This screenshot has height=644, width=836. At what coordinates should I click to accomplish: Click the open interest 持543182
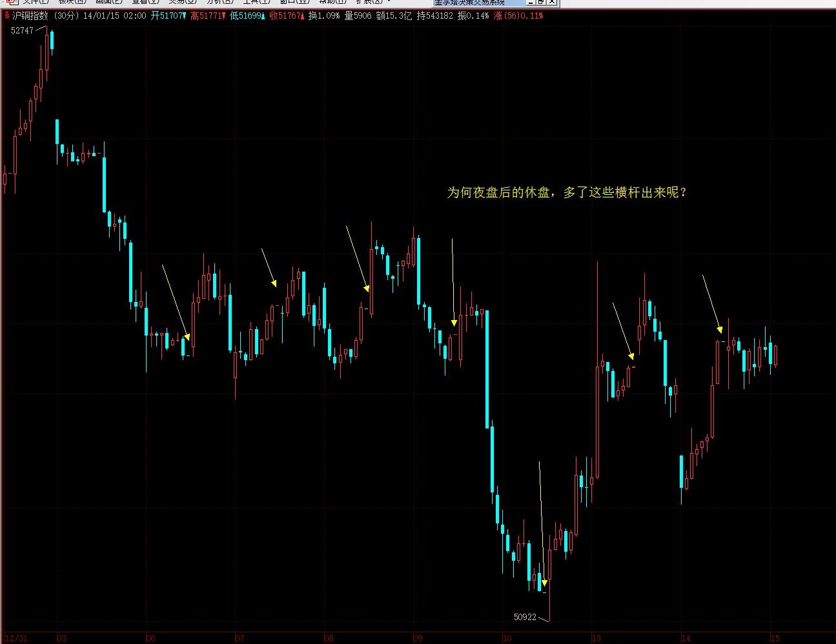[x=435, y=15]
